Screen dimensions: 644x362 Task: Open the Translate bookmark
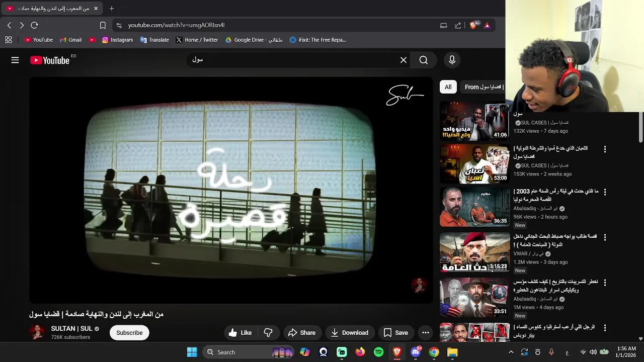154,40
